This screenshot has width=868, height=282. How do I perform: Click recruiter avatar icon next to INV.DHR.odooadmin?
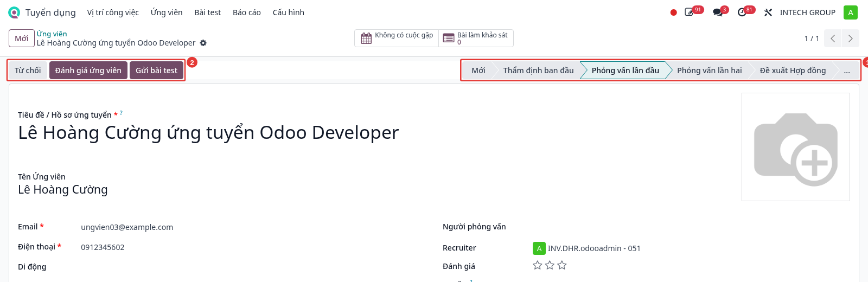point(539,248)
